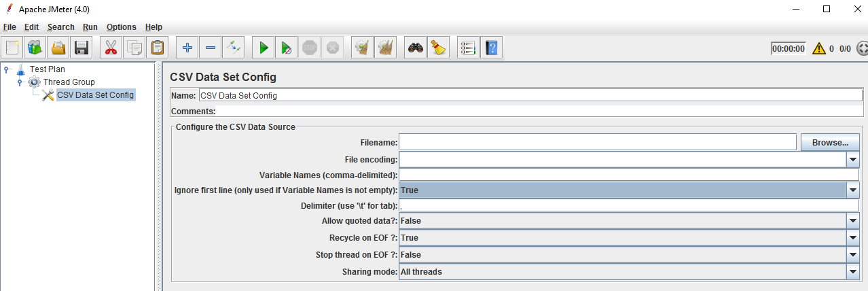The height and width of the screenshot is (291, 868).
Task: Open the File menu
Action: coord(10,27)
